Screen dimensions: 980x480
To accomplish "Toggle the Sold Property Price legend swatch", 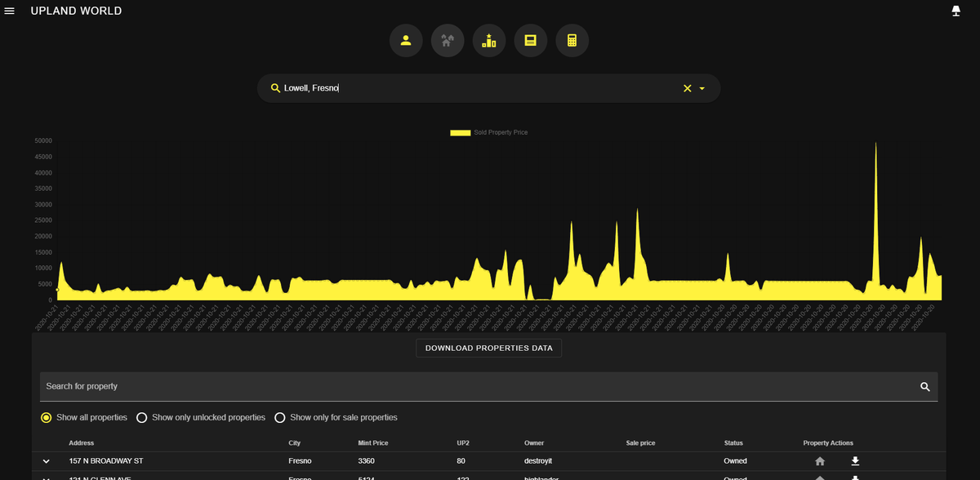I will (x=461, y=132).
